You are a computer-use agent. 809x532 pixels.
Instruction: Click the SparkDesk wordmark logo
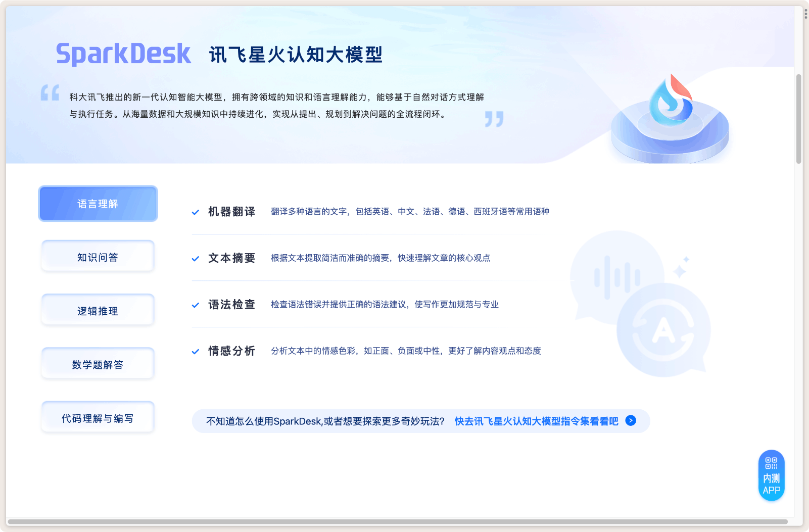[123, 53]
